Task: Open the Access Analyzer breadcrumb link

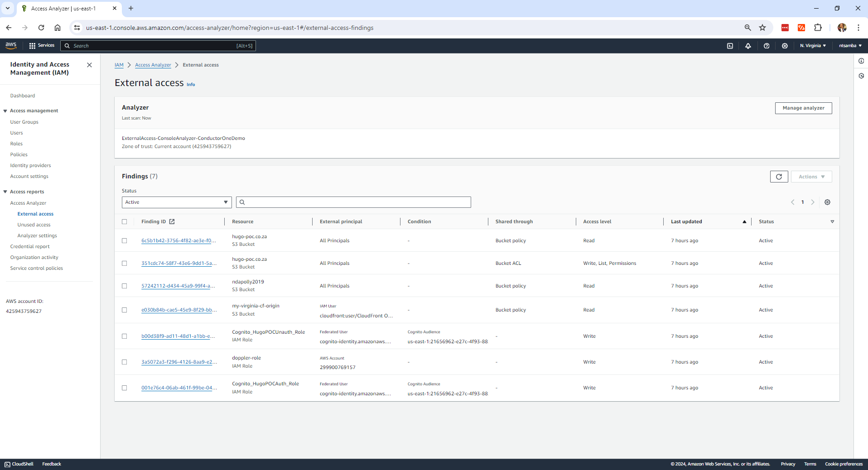Action: click(x=153, y=65)
